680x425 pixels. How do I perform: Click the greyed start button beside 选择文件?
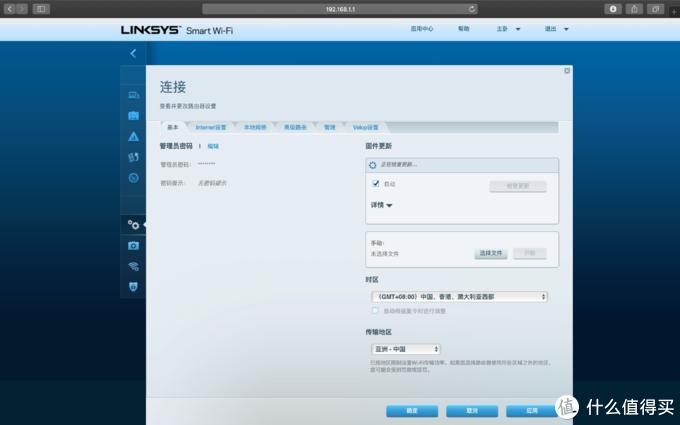530,253
